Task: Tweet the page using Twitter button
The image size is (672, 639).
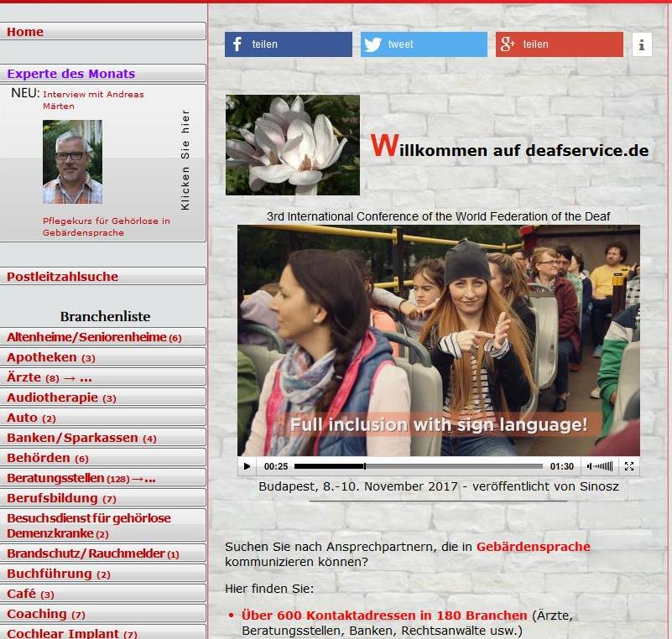Action: pyautogui.click(x=424, y=44)
